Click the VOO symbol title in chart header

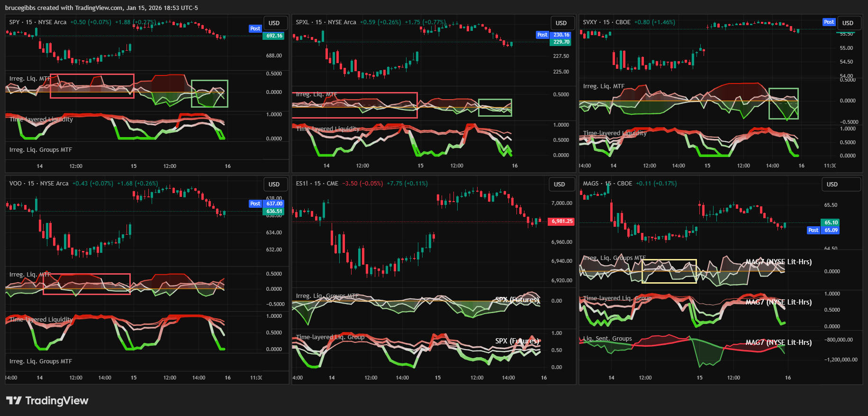[15, 184]
